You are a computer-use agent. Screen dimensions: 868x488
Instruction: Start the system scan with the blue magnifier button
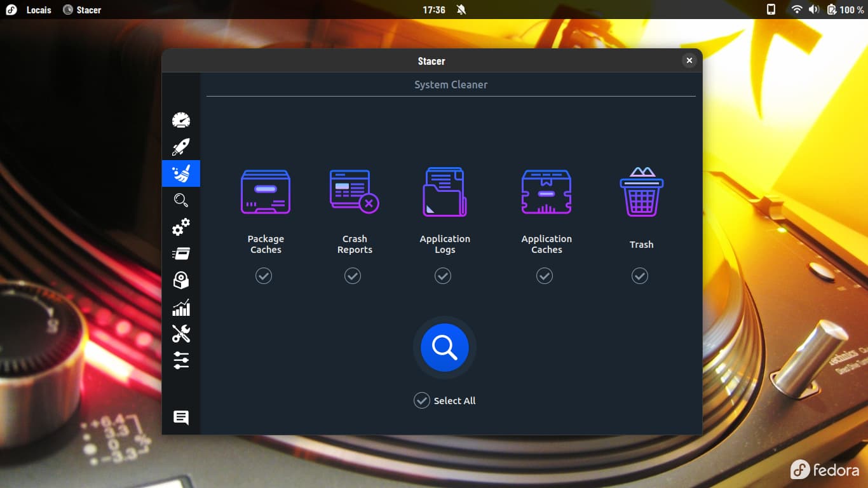click(x=445, y=348)
